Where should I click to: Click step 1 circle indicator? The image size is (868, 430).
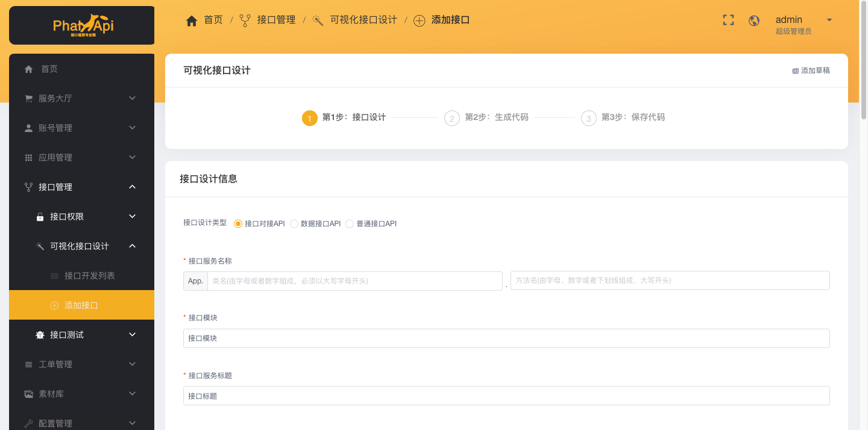tap(309, 118)
